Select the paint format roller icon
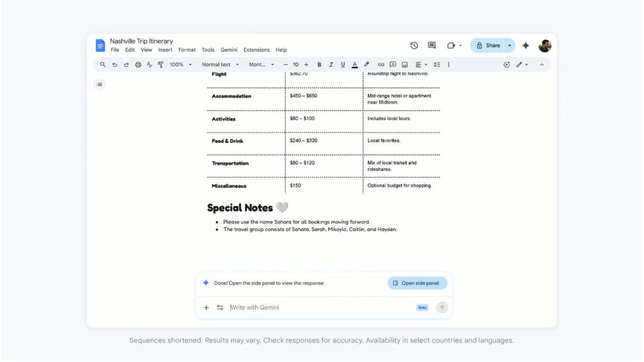This screenshot has width=644, height=362. click(x=161, y=64)
